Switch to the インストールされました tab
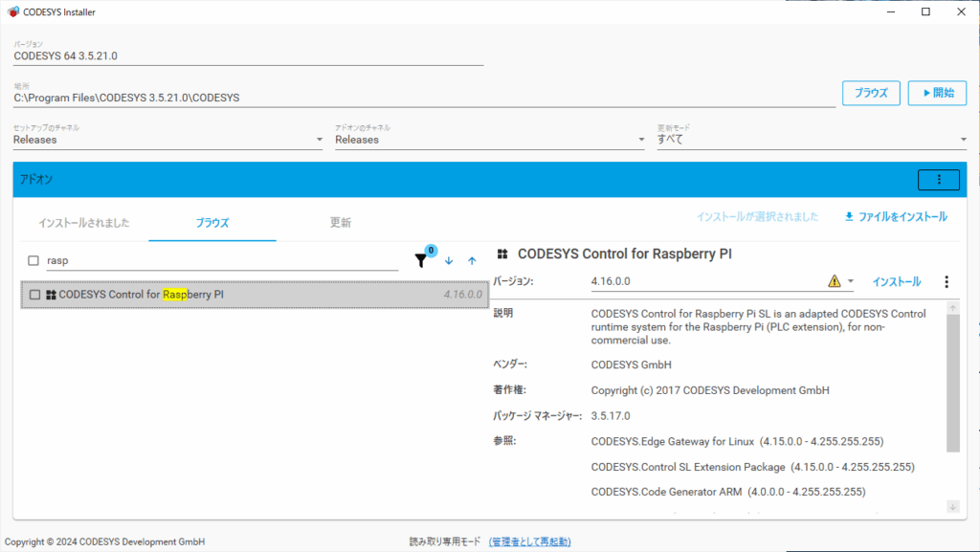This screenshot has width=980, height=552. point(84,223)
